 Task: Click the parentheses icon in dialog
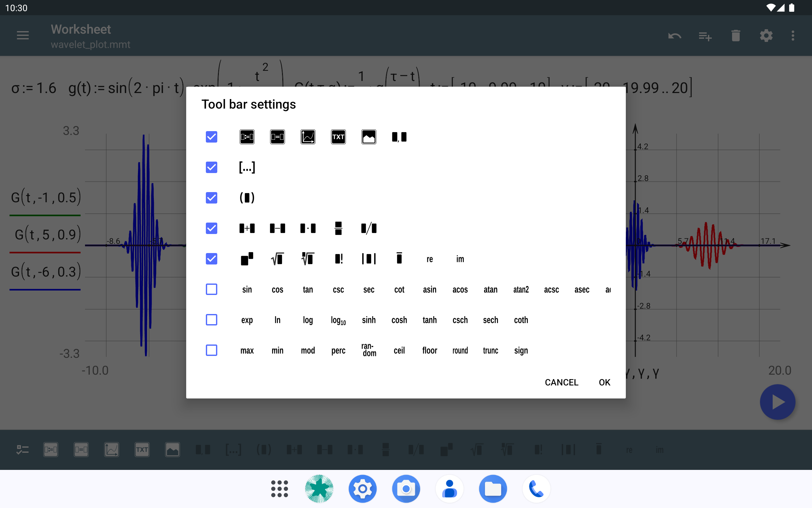point(247,198)
